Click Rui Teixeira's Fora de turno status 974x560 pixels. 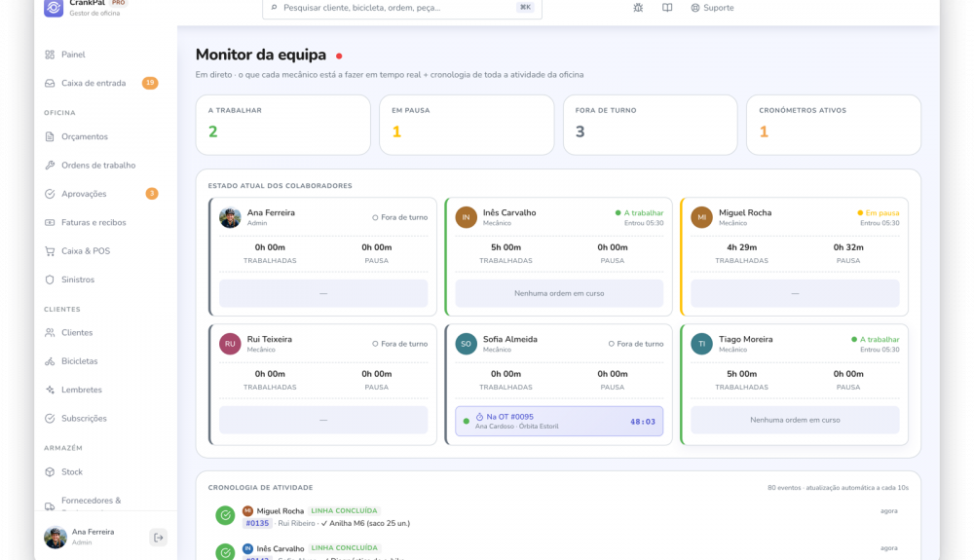pyautogui.click(x=400, y=344)
